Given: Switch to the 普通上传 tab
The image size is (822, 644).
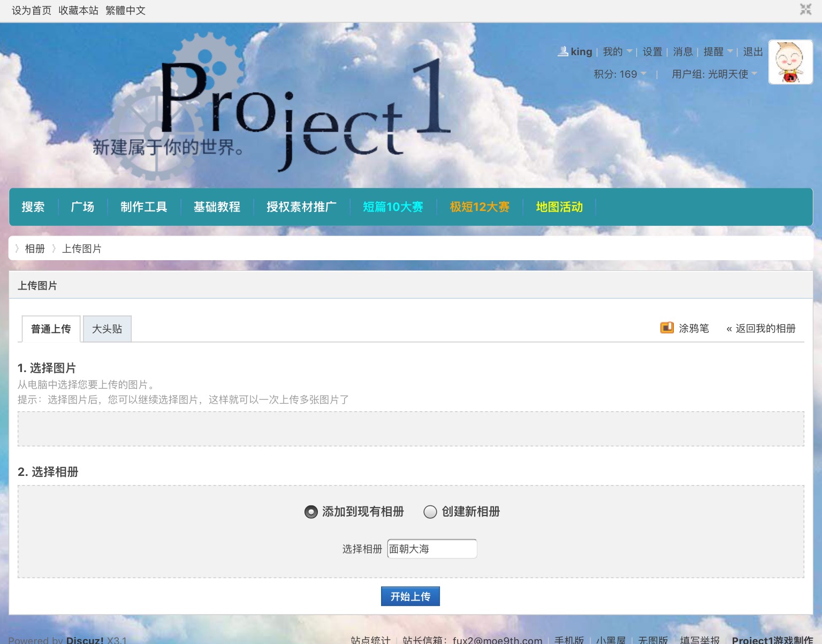Looking at the screenshot, I should coord(51,329).
